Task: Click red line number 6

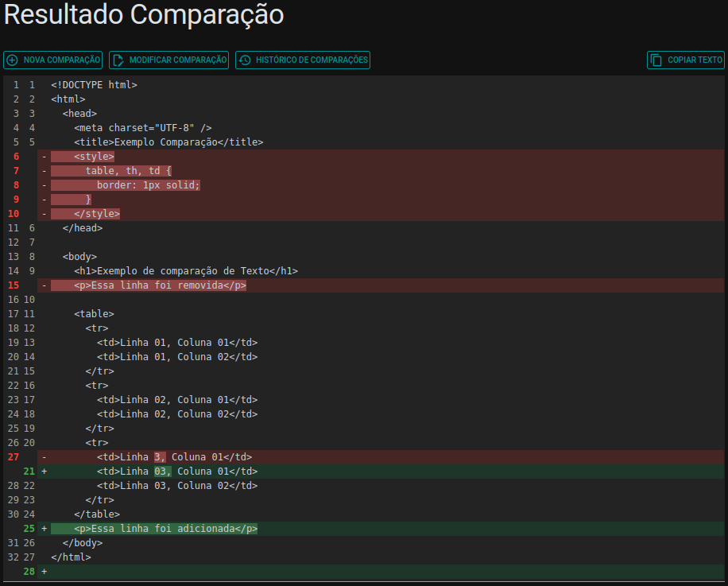Action: (x=16, y=157)
